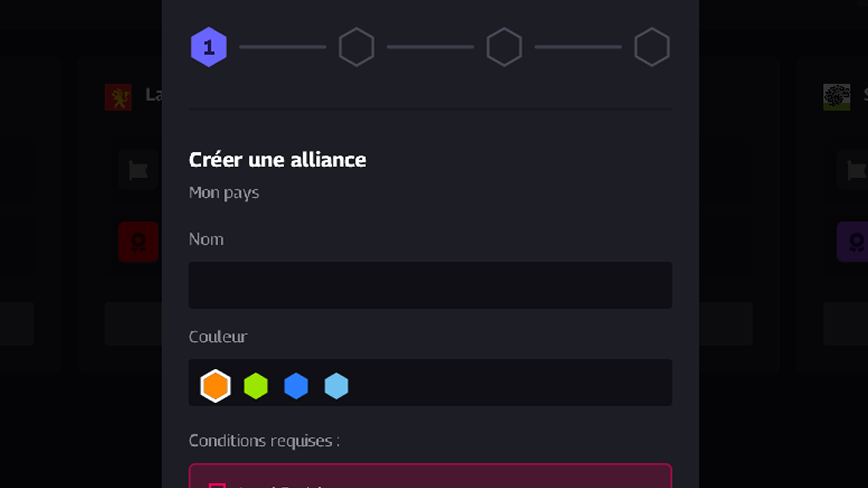
Task: Check the requirement checkbox under Conditions requises
Action: pyautogui.click(x=218, y=487)
